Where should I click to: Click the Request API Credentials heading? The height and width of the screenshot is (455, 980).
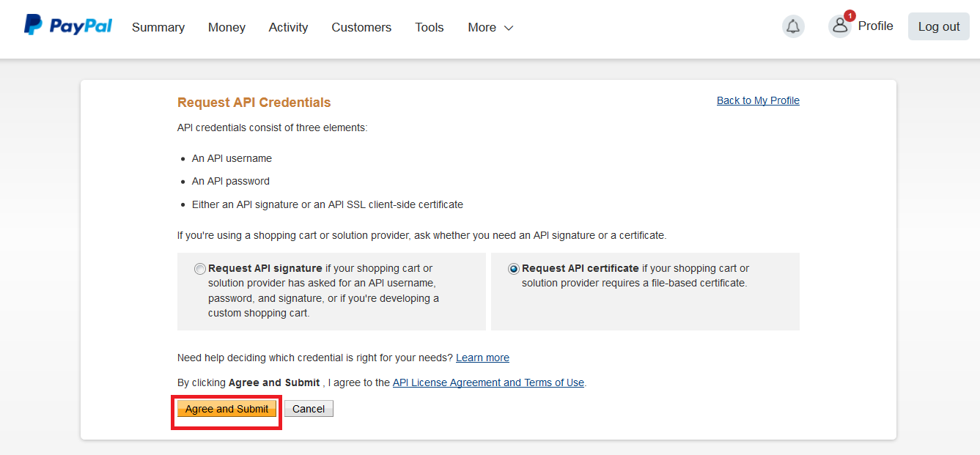click(x=254, y=103)
